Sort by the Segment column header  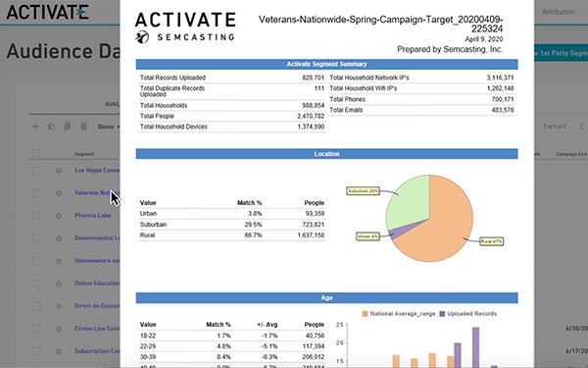84,154
